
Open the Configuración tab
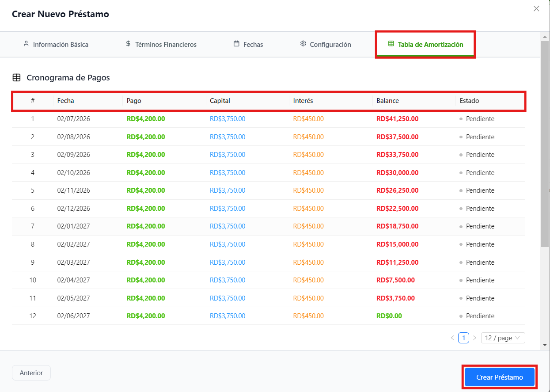pyautogui.click(x=326, y=45)
